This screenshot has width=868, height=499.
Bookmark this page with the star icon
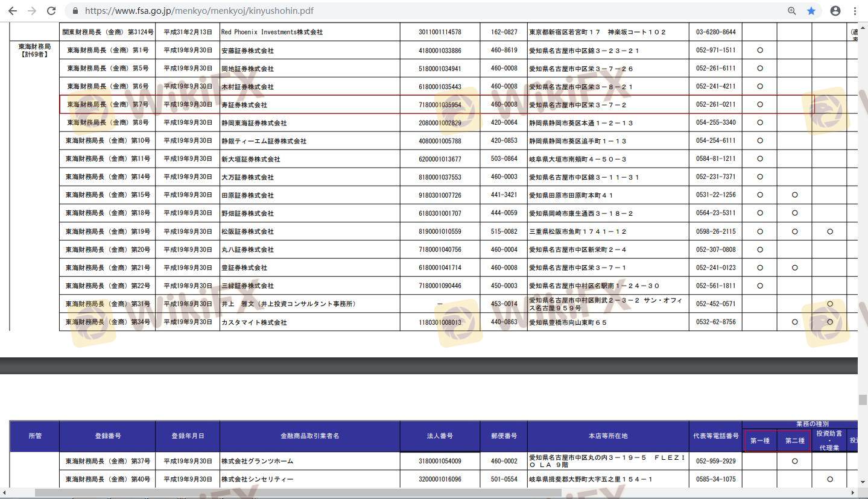point(811,11)
